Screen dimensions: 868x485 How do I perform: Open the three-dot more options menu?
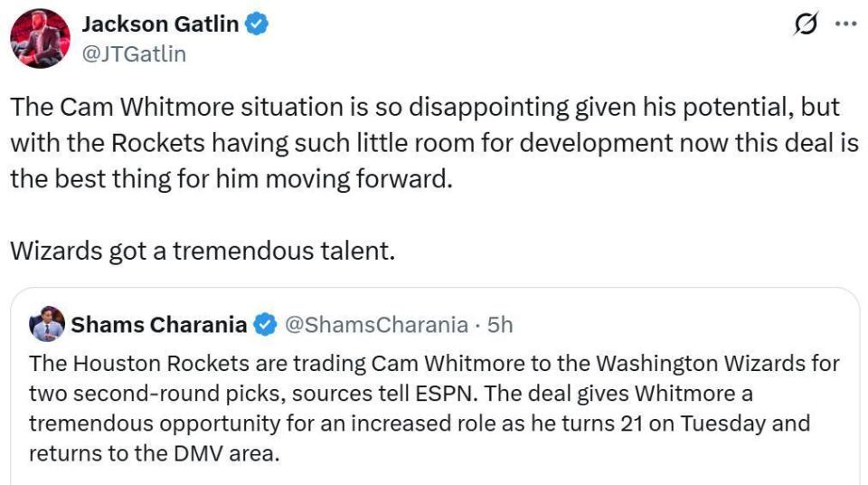tap(846, 24)
